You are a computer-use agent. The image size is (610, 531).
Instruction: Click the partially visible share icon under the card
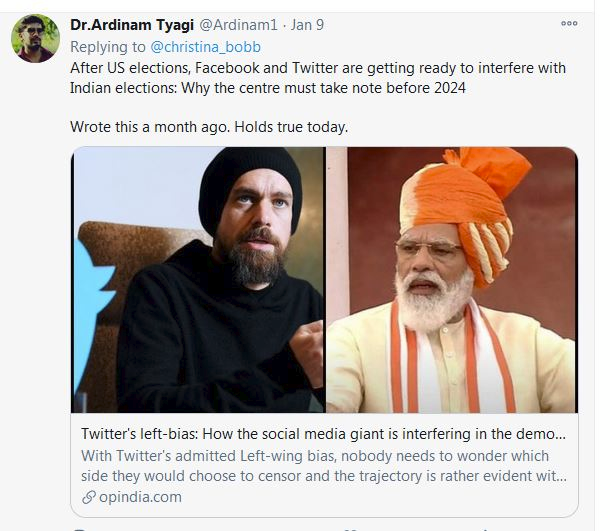(485, 529)
